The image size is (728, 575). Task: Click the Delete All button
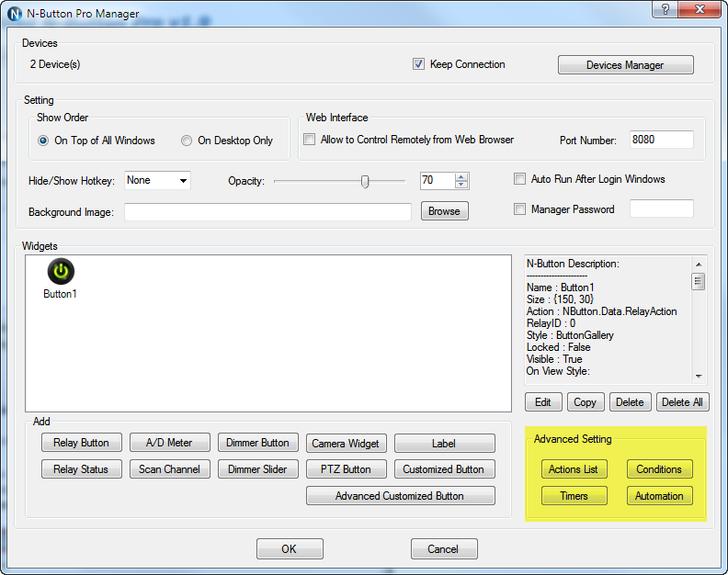point(682,402)
